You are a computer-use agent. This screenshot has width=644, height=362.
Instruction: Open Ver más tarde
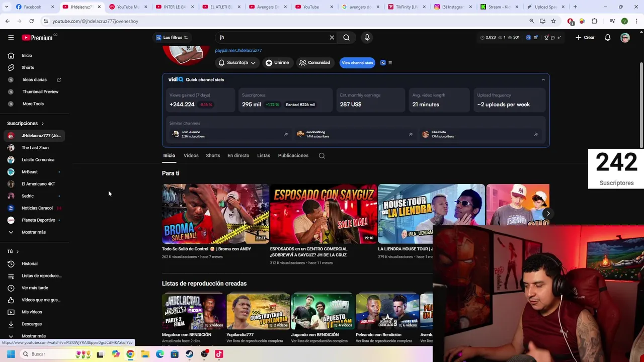pyautogui.click(x=35, y=288)
